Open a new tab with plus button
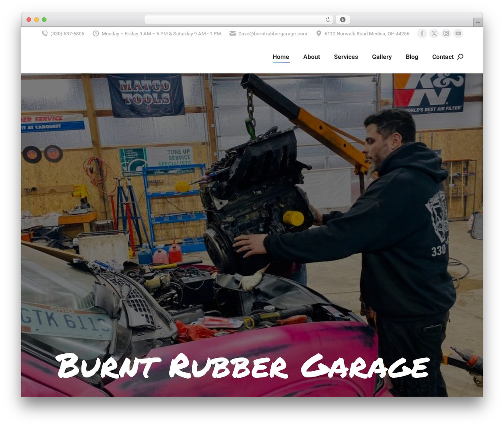 pyautogui.click(x=478, y=22)
